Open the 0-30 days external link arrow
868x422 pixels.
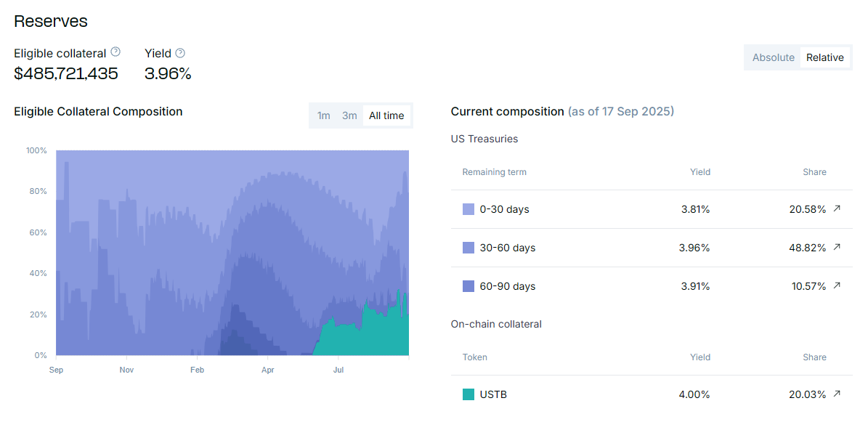pyautogui.click(x=837, y=209)
